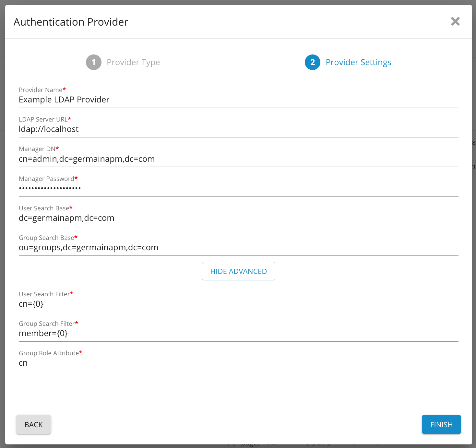The height and width of the screenshot is (448, 476).
Task: Click the step 2 circle icon
Action: (x=312, y=62)
